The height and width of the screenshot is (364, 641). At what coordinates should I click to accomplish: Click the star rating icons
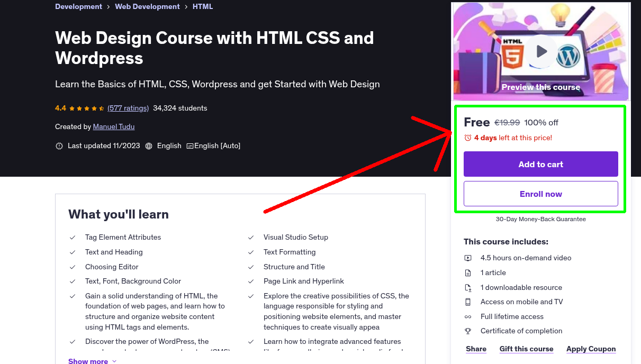point(87,108)
